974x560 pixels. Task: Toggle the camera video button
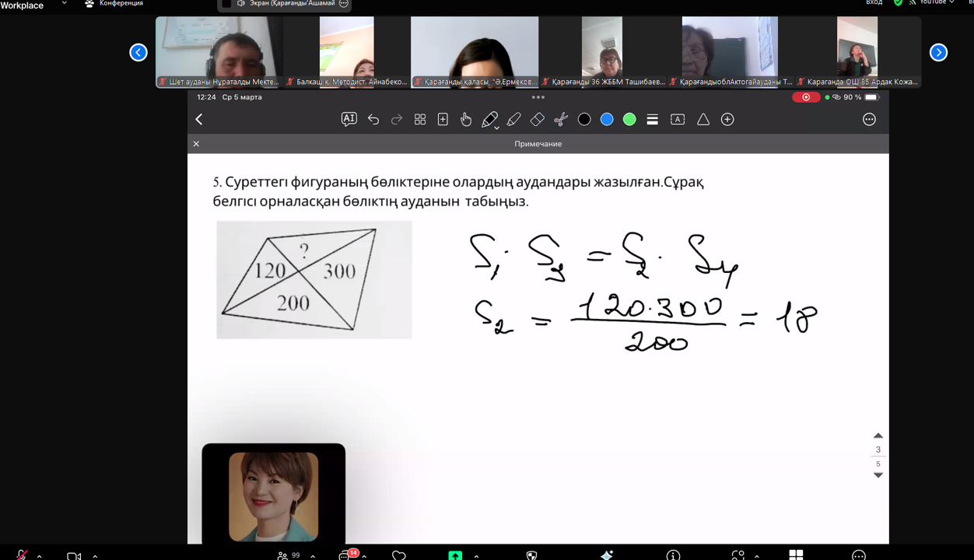pos(74,555)
